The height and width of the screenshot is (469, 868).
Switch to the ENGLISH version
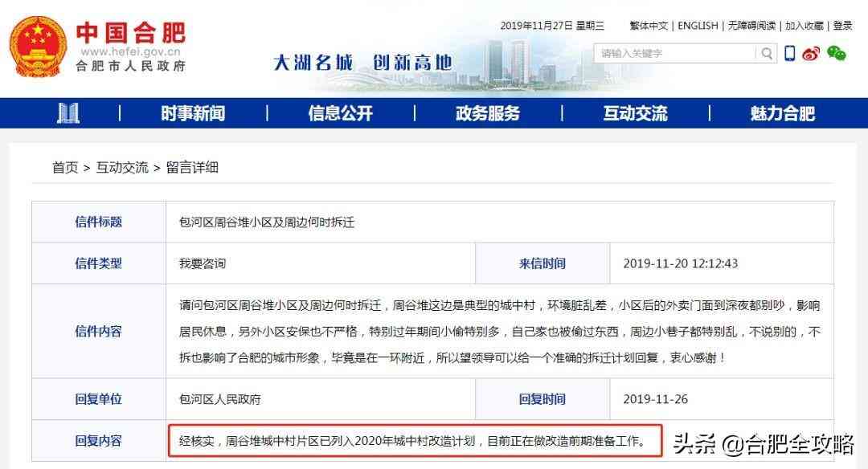pyautogui.click(x=698, y=26)
